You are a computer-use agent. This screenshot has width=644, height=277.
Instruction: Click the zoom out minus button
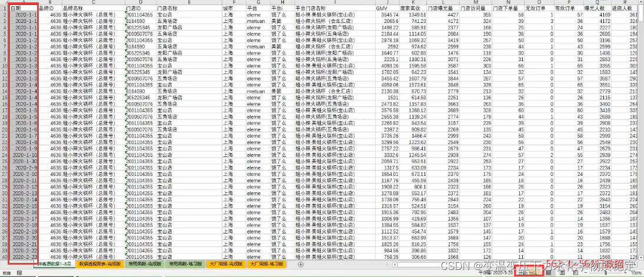[586, 273]
